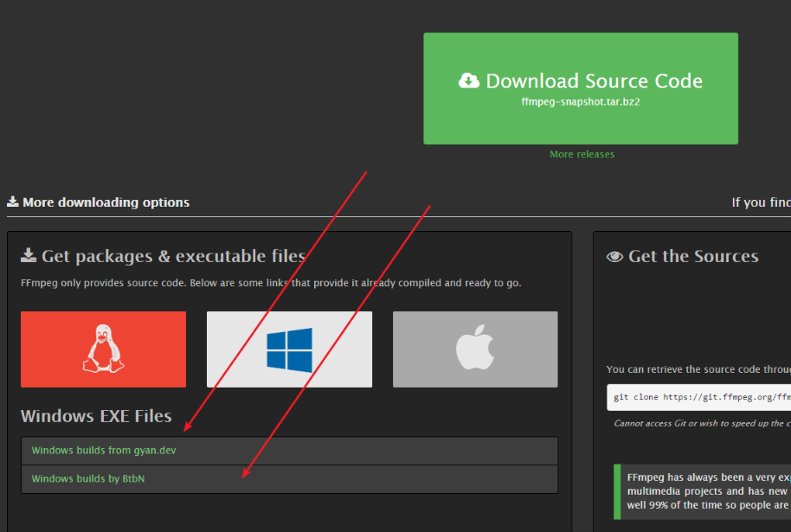The width and height of the screenshot is (791, 532).
Task: Select the Linux penguin packages tile
Action: (103, 349)
